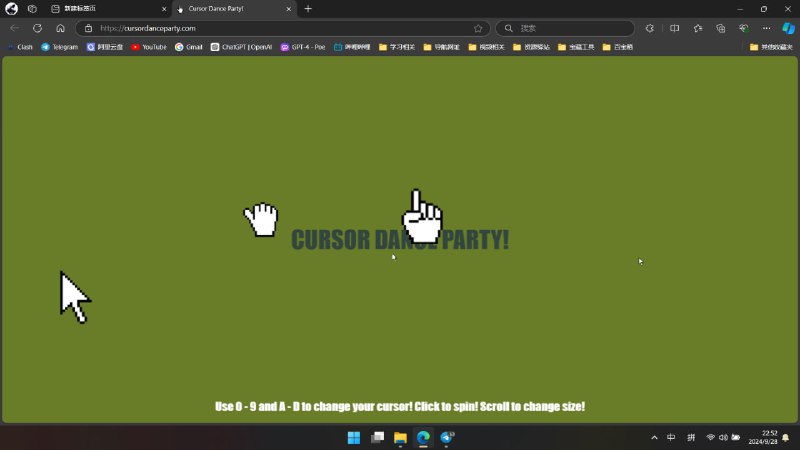Toggle split screen view
Image resolution: width=800 pixels, height=450 pixels.
[674, 28]
